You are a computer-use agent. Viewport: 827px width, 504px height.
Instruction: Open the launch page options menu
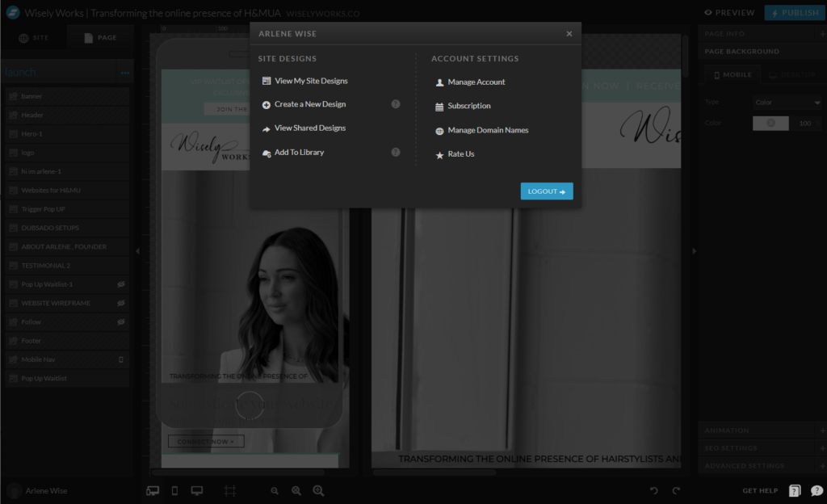coord(125,73)
